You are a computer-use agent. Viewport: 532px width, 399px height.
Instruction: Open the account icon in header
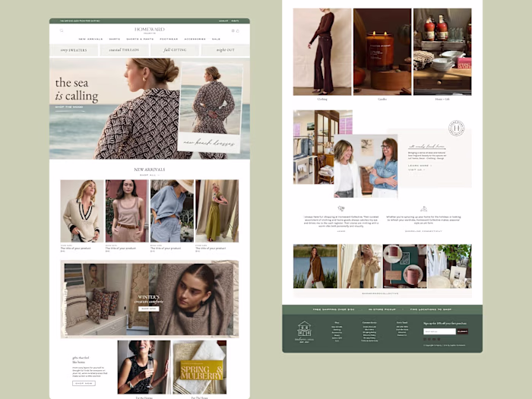coord(233,30)
